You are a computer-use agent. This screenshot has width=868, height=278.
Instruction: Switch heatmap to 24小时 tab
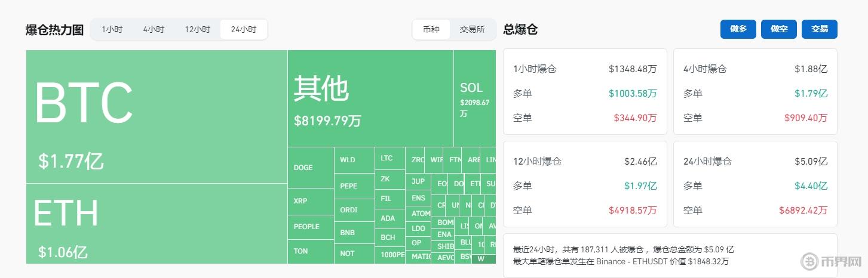coord(243,29)
